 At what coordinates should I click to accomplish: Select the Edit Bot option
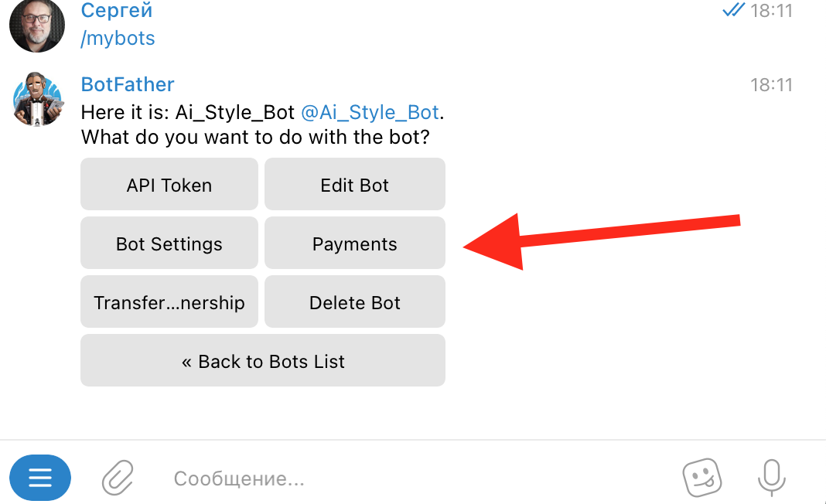click(355, 185)
